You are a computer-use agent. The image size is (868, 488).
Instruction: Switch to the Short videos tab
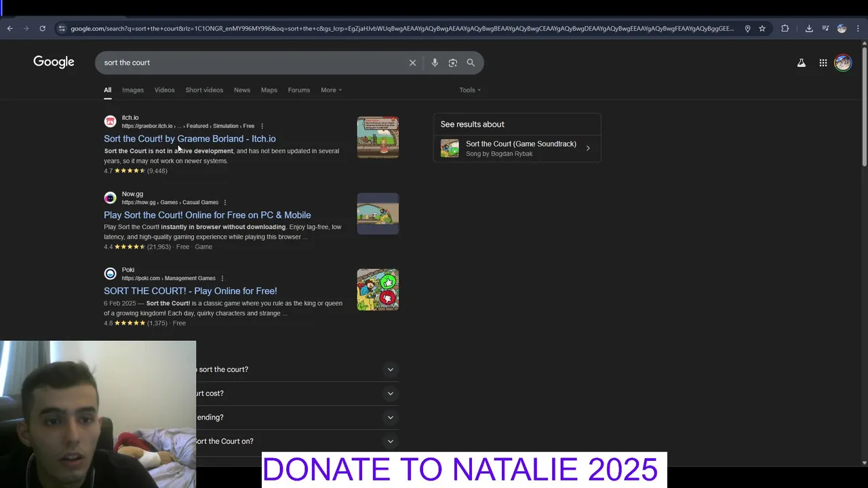[x=204, y=90]
